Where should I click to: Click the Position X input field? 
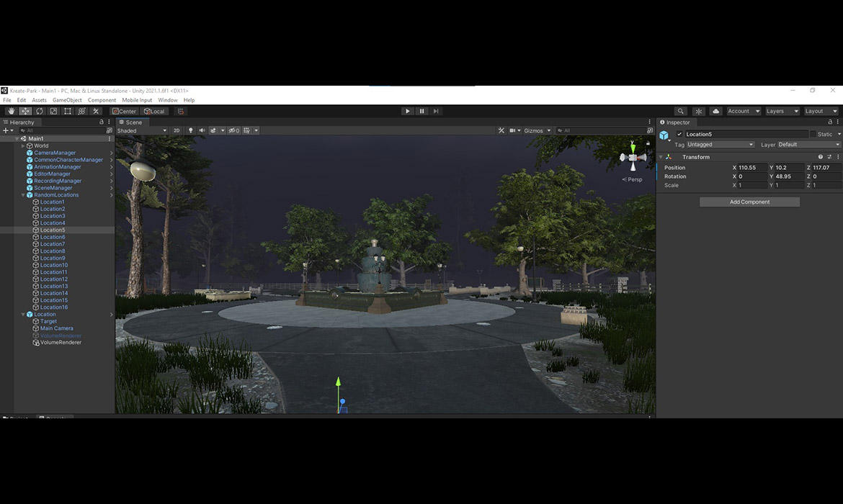[751, 168]
